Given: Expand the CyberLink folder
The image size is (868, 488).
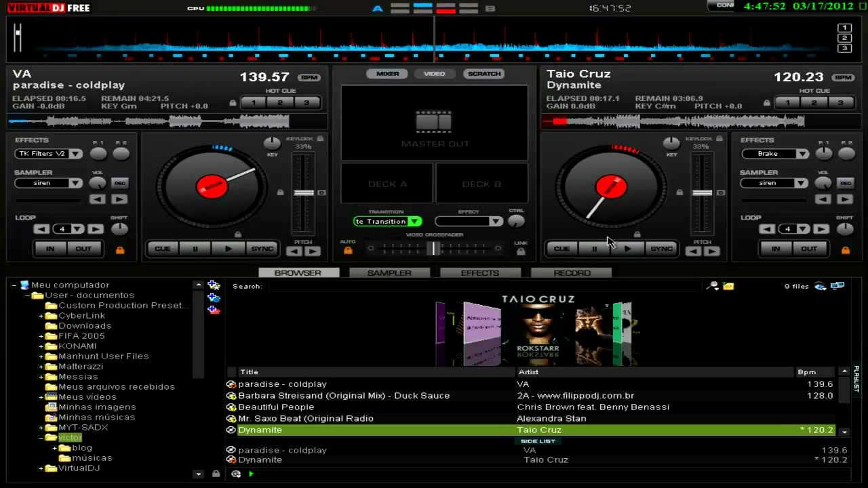Looking at the screenshot, I should click(41, 316).
